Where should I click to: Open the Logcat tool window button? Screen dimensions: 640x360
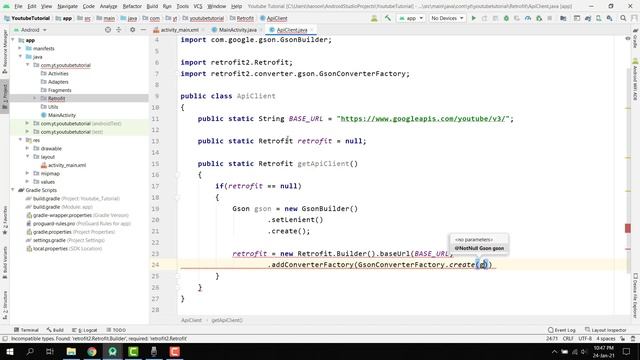click(85, 330)
